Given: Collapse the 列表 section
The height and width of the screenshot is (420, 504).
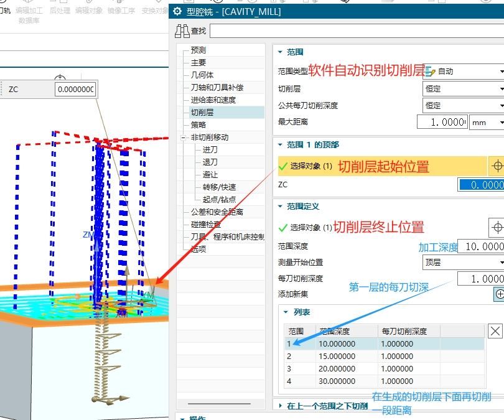Looking at the screenshot, I should (286, 312).
